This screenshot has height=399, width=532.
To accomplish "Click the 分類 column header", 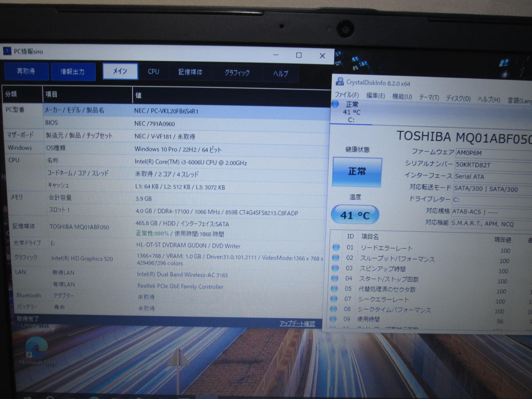I will (x=22, y=94).
